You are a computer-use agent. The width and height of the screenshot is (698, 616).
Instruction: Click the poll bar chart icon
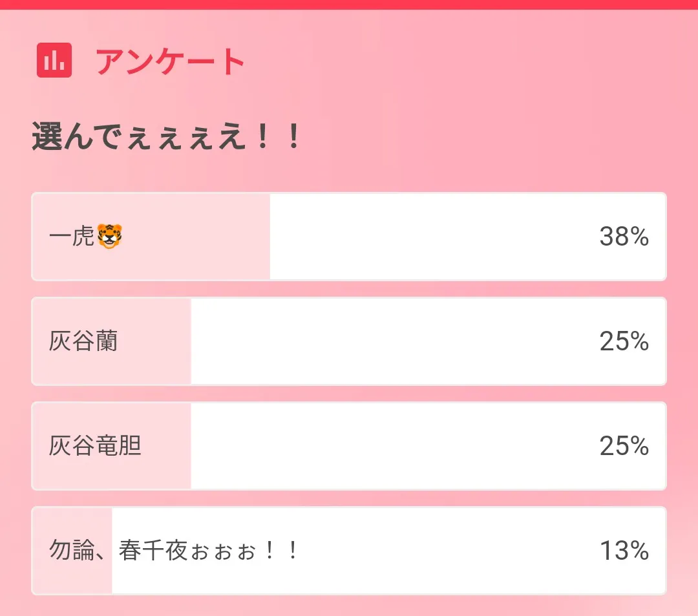(x=54, y=61)
